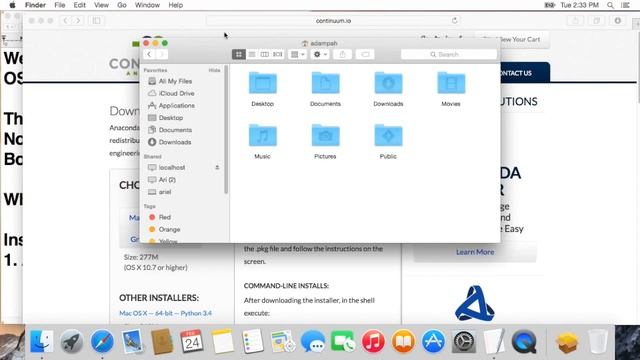This screenshot has height=360, width=640.
Task: Open FaceTime from the Dock
Action: [x=343, y=341]
